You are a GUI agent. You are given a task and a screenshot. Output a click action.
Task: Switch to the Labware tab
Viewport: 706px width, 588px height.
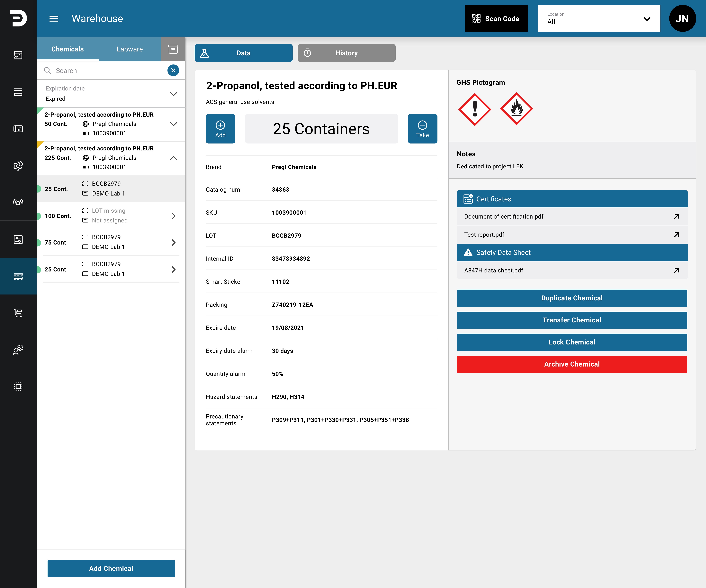tap(129, 49)
